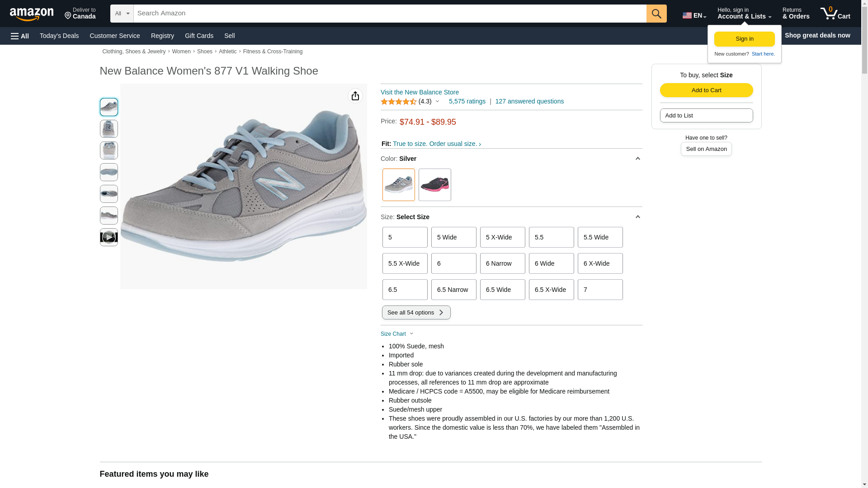
Task: Click the Add to Cart button
Action: [x=706, y=90]
